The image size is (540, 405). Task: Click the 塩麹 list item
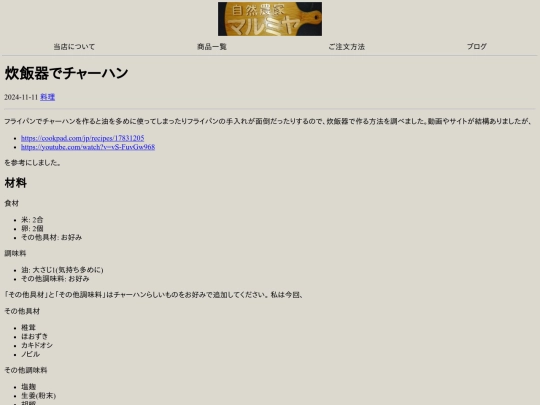pos(28,387)
